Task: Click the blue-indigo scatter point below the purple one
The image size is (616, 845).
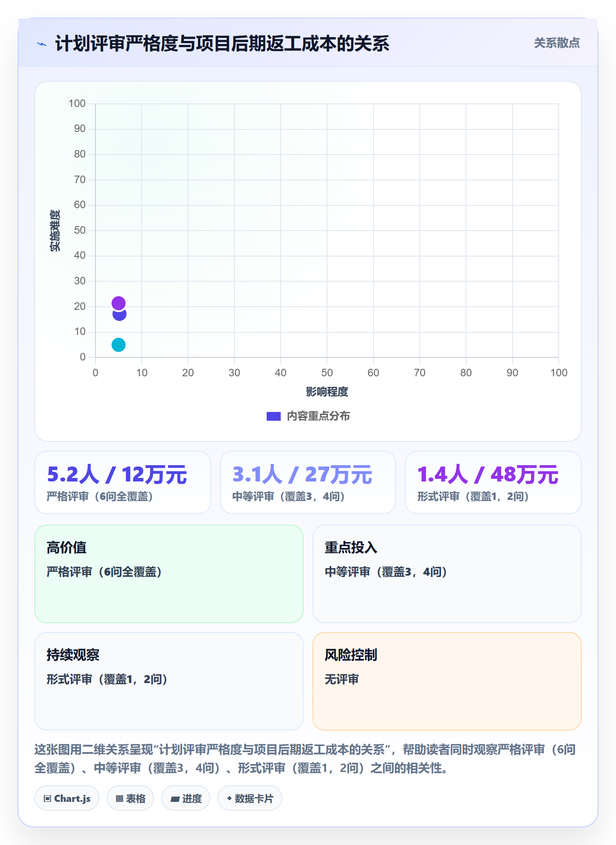Action: pos(119,315)
